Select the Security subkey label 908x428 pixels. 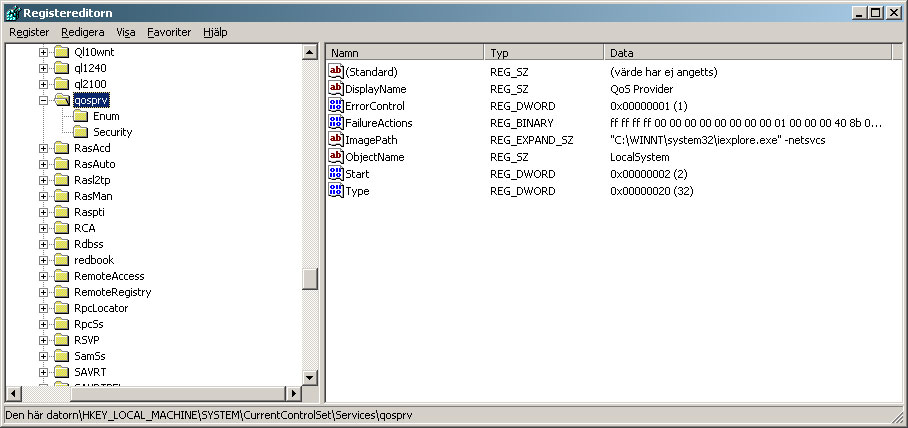point(113,132)
